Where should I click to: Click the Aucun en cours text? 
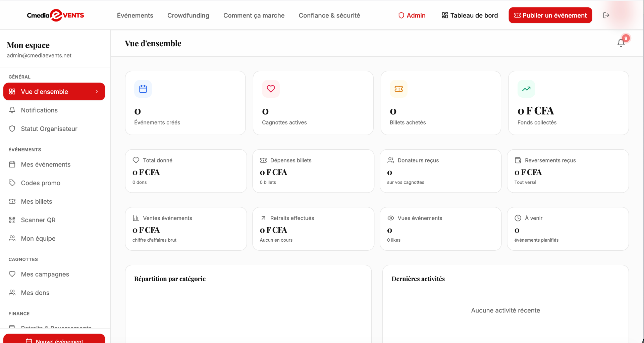pos(276,240)
